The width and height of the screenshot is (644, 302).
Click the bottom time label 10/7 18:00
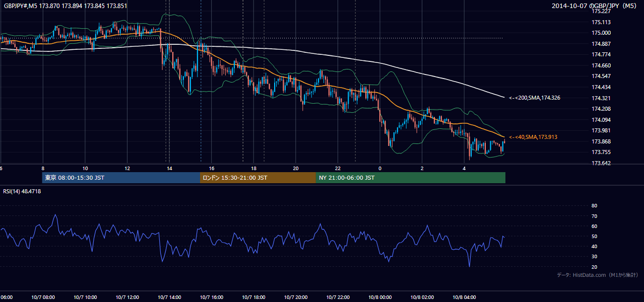[254, 297]
